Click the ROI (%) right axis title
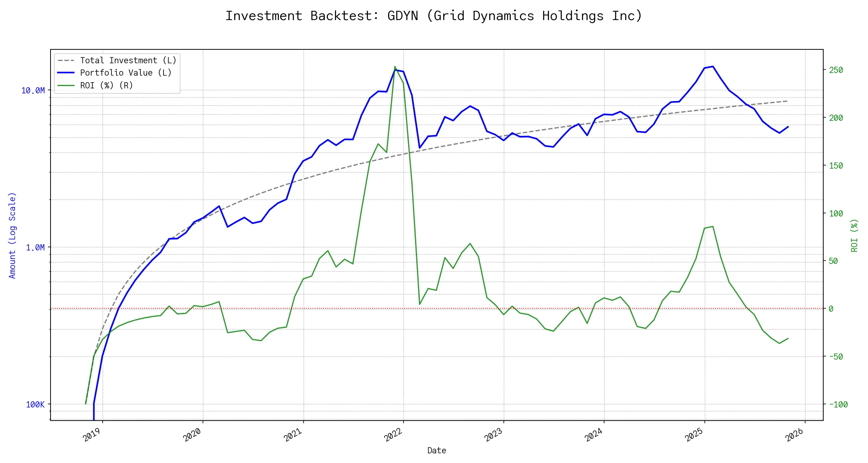 point(854,235)
